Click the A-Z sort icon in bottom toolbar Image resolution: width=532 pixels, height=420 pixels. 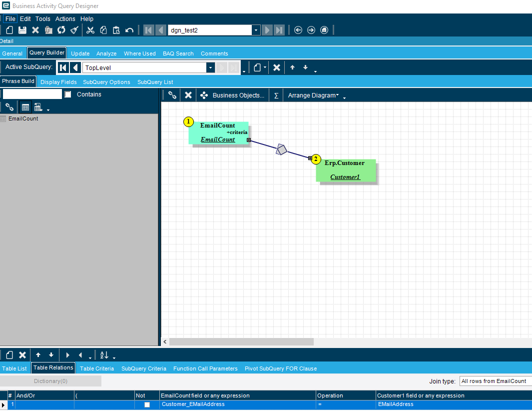tap(104, 355)
